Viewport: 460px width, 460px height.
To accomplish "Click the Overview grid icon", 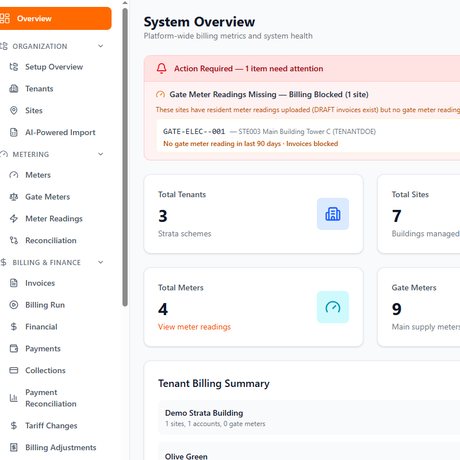I will pyautogui.click(x=5, y=18).
